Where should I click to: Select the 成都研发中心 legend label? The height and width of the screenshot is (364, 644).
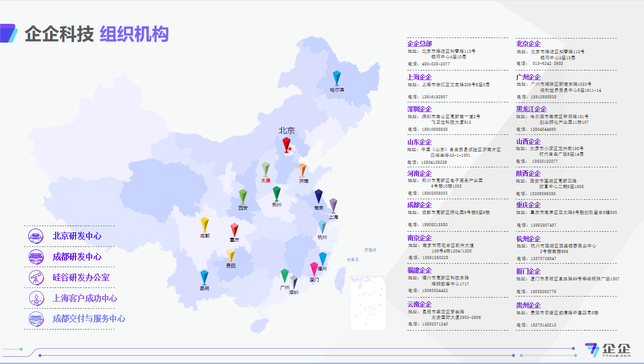[x=77, y=257]
